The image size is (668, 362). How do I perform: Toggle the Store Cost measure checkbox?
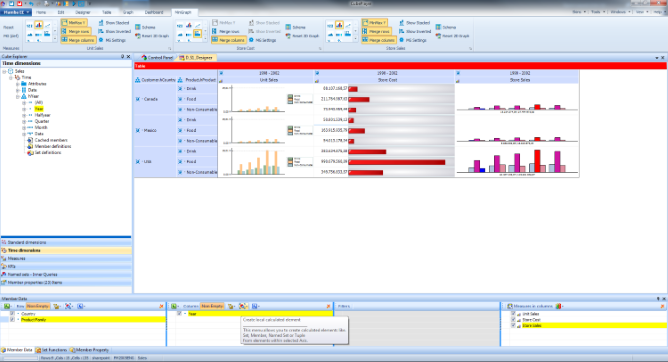point(513,319)
